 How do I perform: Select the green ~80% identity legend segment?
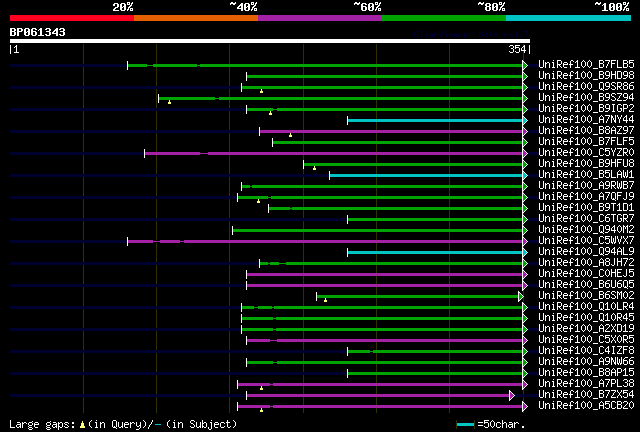point(444,18)
